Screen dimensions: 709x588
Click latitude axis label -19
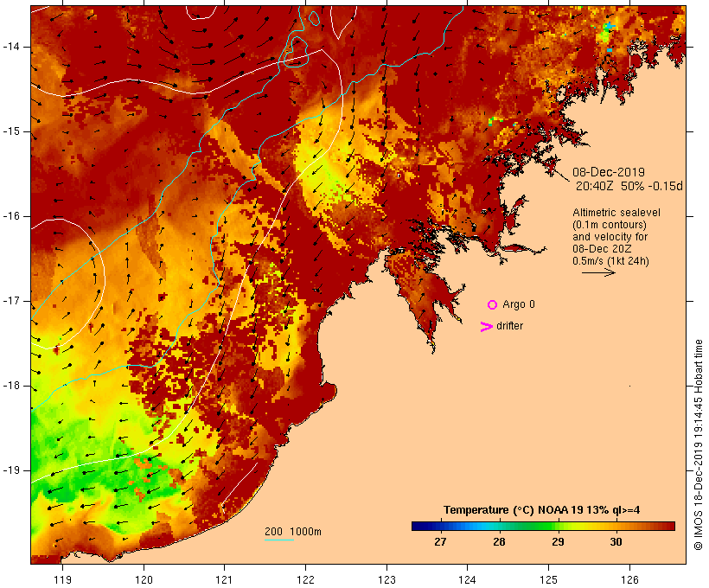click(11, 470)
